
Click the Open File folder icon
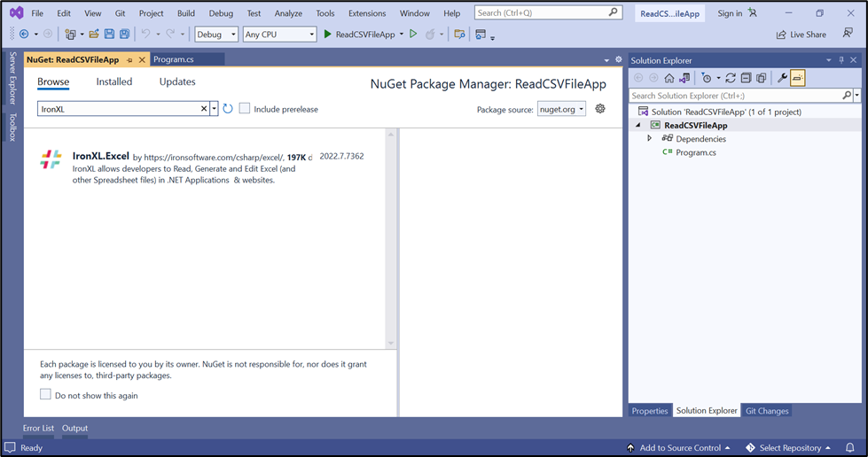tap(94, 35)
